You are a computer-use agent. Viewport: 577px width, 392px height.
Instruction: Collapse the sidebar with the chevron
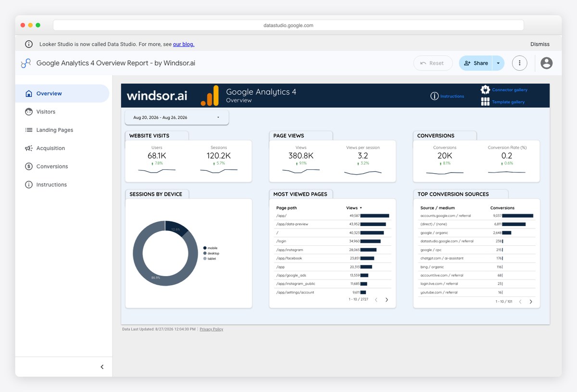click(x=102, y=367)
